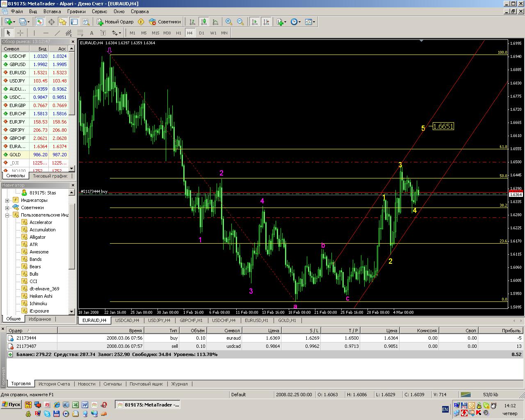Zoom in on the chart
Viewport: 525px width, 420px height.
click(229, 22)
